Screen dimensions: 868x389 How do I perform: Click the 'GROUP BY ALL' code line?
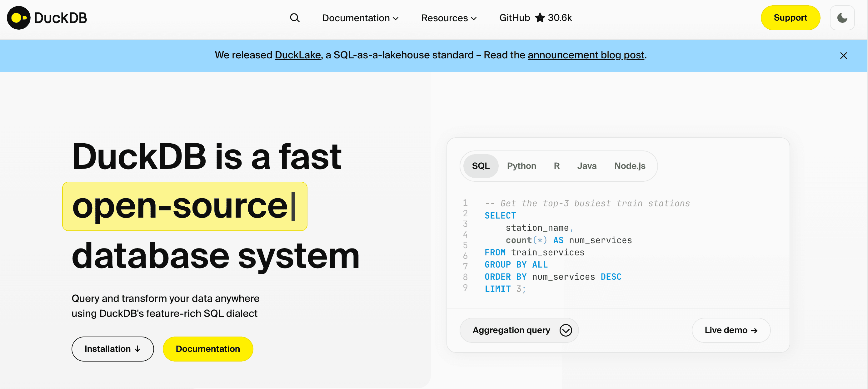click(x=516, y=264)
